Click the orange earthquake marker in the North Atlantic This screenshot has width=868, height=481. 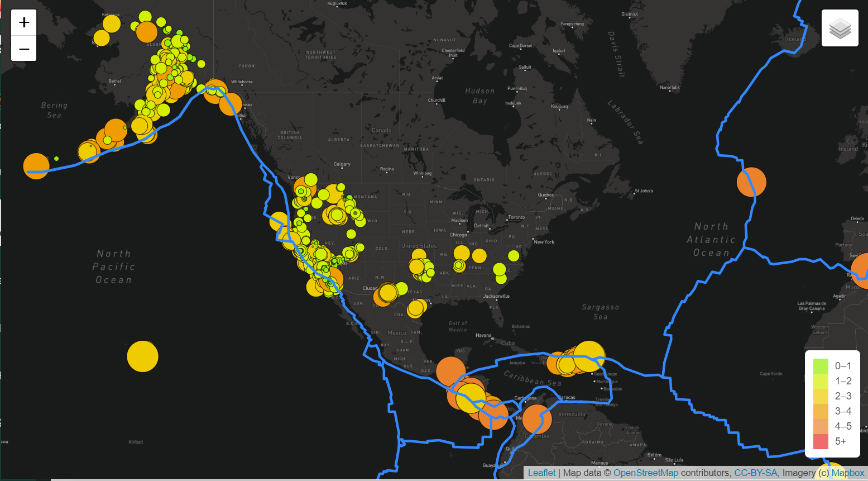[752, 182]
